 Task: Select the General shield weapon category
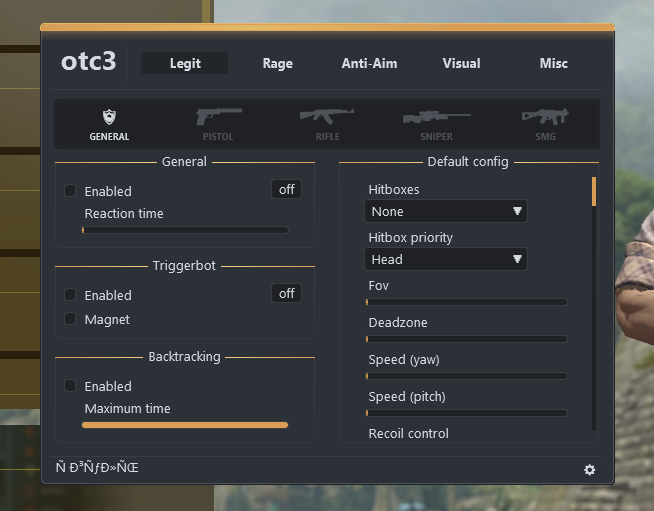point(109,124)
